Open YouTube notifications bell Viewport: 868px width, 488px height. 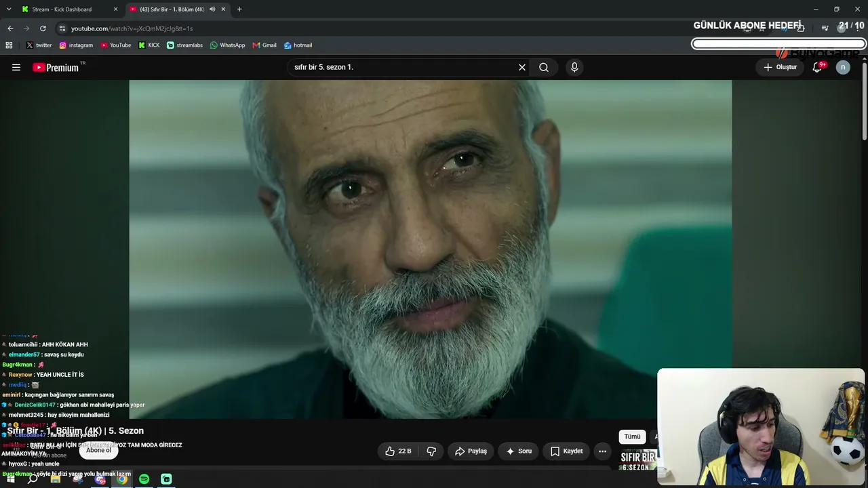click(x=817, y=67)
